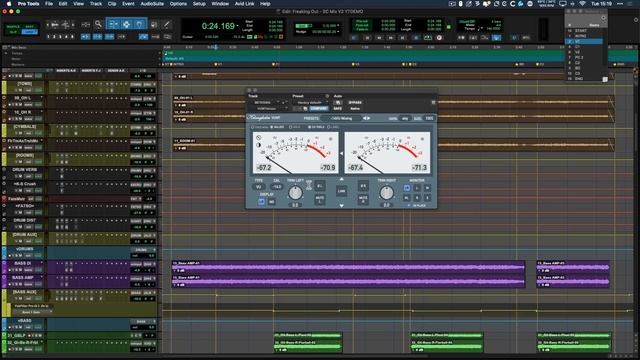Select the Selector tool
Screen dimensions: 640x360
point(126,24)
